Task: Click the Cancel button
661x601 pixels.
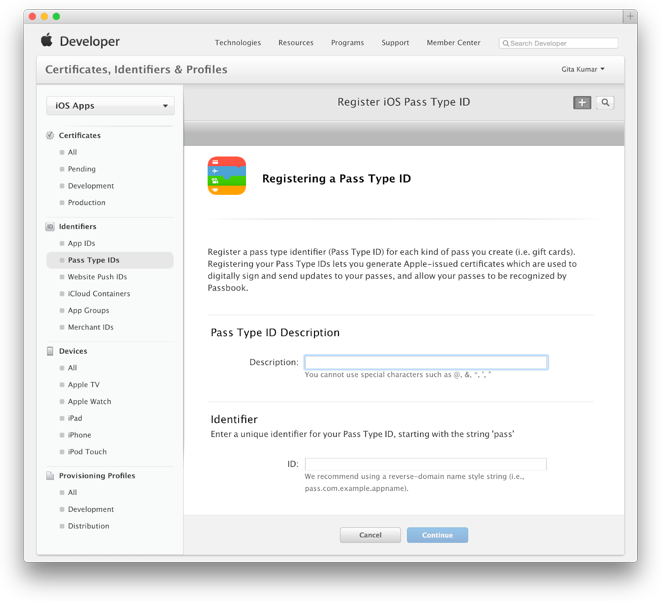Action: [370, 535]
